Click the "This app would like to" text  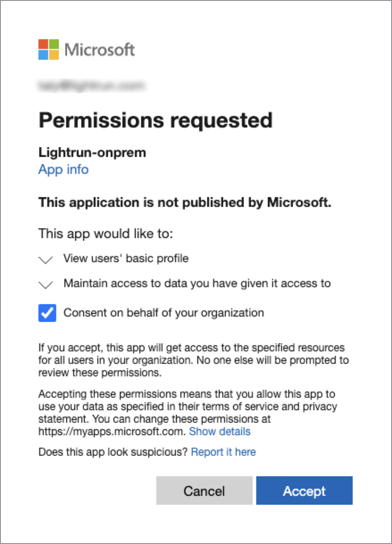pyautogui.click(x=106, y=233)
